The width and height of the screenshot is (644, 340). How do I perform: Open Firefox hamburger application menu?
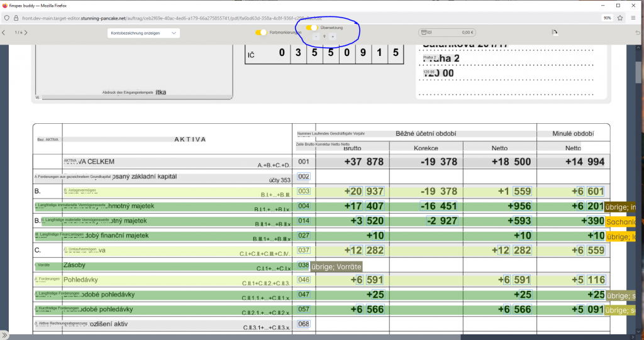click(635, 18)
